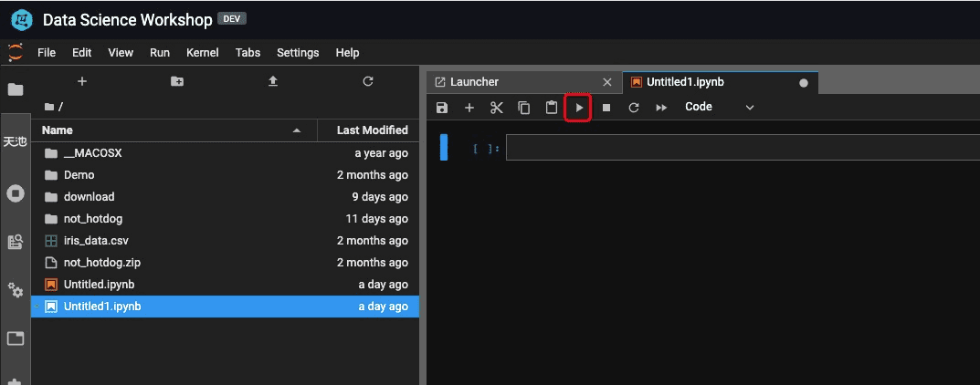Open the Run menu
This screenshot has height=385, width=980.
[x=160, y=52]
